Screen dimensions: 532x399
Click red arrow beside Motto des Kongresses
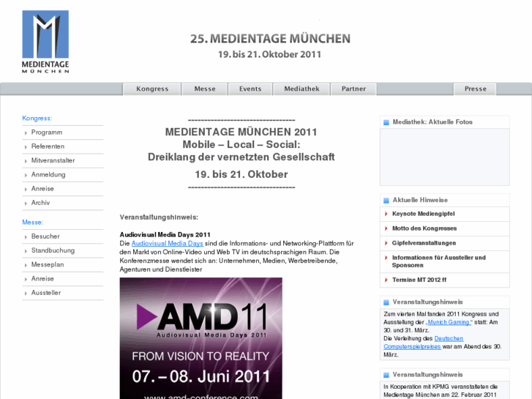click(386, 228)
